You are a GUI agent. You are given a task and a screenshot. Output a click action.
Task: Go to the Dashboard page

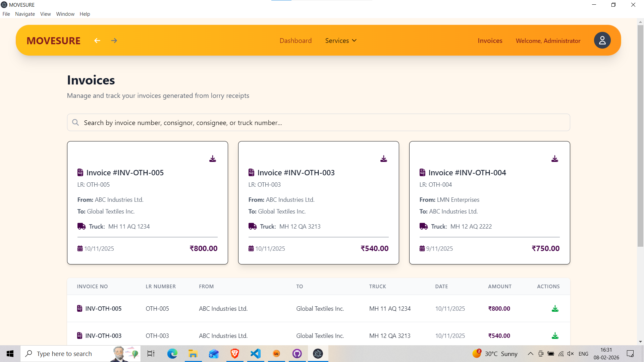pyautogui.click(x=296, y=40)
